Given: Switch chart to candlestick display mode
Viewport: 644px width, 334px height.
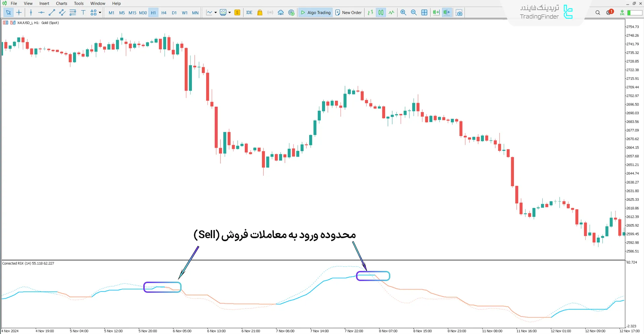Looking at the screenshot, I should pos(381,12).
